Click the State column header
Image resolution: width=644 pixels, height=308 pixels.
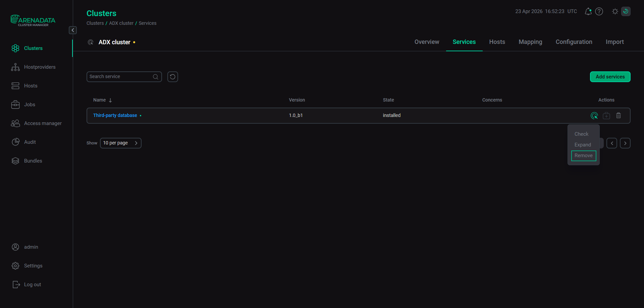(x=388, y=100)
